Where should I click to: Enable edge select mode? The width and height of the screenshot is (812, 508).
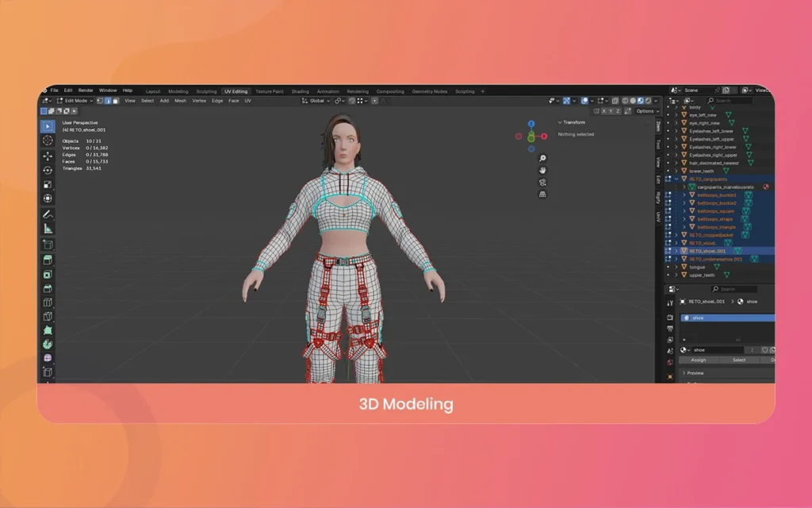coord(108,101)
